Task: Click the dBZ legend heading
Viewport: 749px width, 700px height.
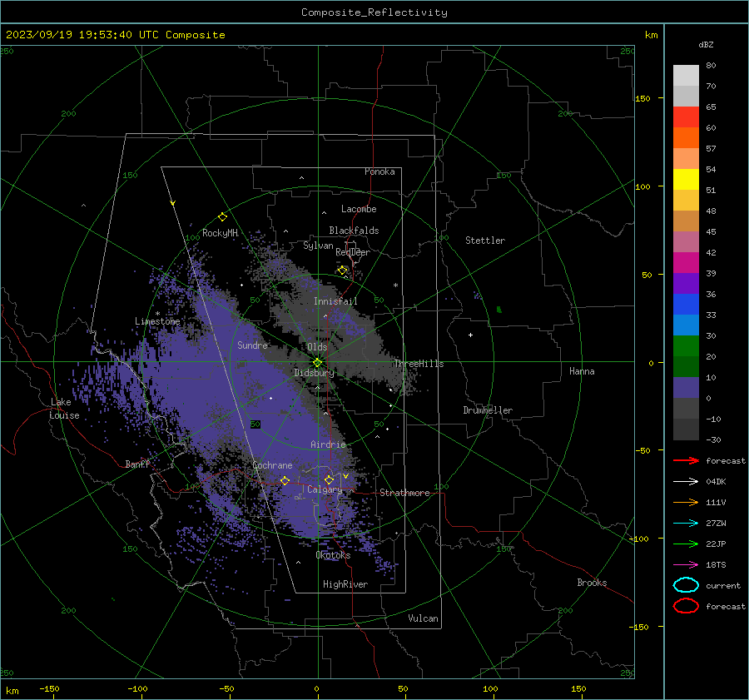Action: click(x=706, y=44)
